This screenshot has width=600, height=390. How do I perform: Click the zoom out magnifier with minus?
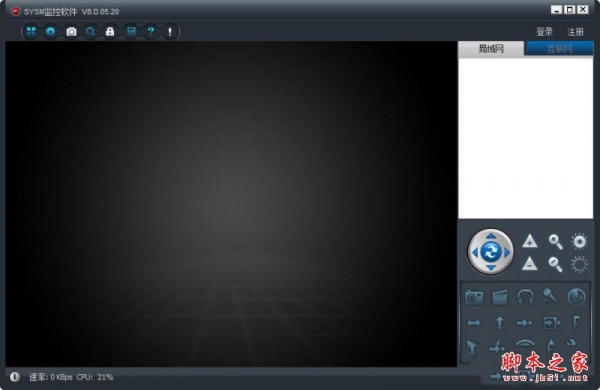click(x=555, y=264)
